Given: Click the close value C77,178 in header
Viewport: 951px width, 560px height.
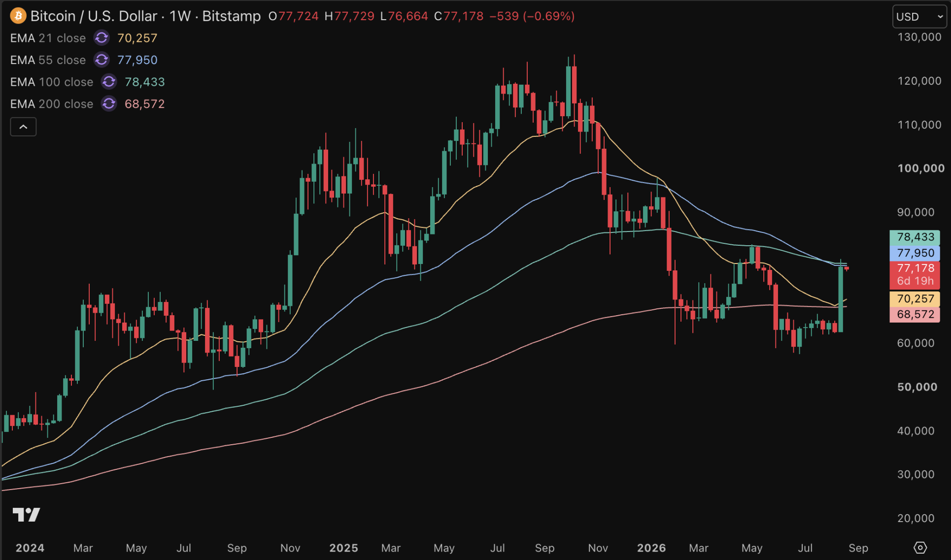Looking at the screenshot, I should point(459,16).
